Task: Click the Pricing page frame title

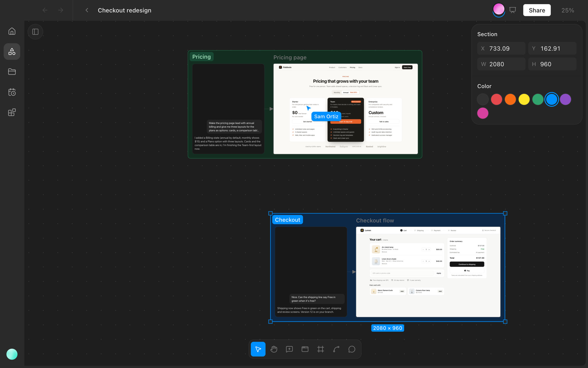Action: click(290, 57)
